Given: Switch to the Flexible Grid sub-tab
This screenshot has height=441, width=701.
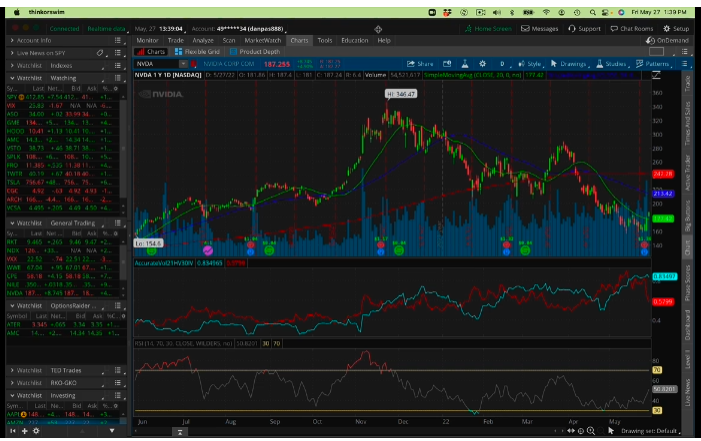Looking at the screenshot, I should pos(197,52).
